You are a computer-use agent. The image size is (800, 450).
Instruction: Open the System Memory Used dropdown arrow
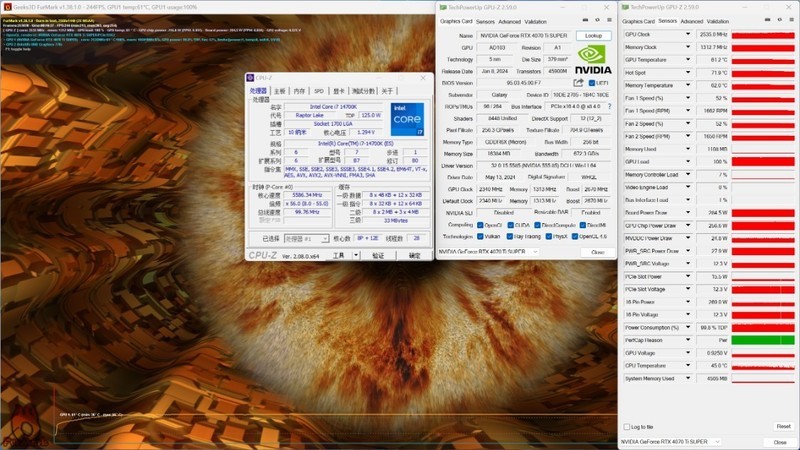coord(688,378)
